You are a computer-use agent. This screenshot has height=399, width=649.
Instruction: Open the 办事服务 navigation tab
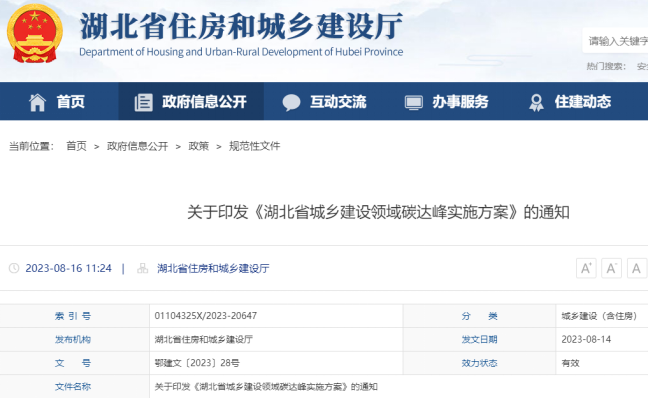(x=447, y=101)
